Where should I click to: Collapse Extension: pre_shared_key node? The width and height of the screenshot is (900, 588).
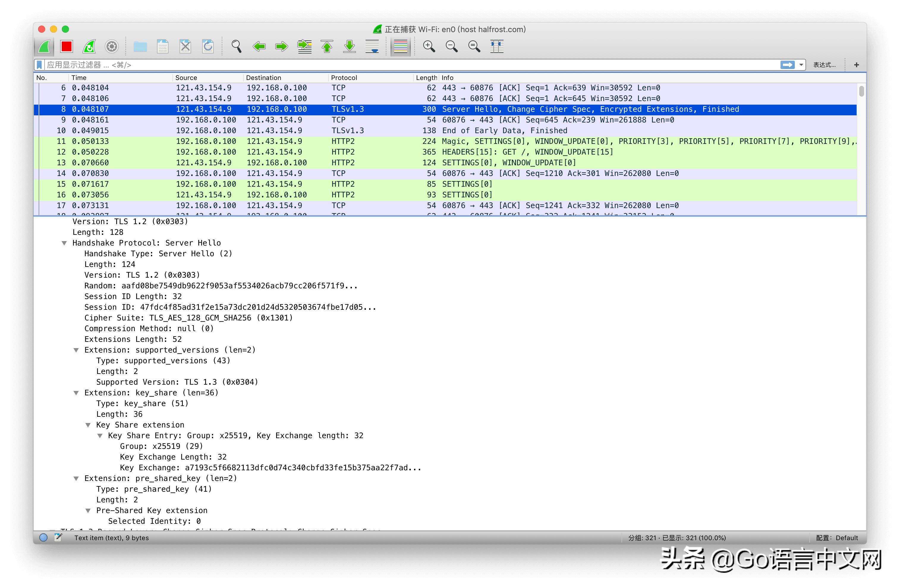tap(76, 478)
